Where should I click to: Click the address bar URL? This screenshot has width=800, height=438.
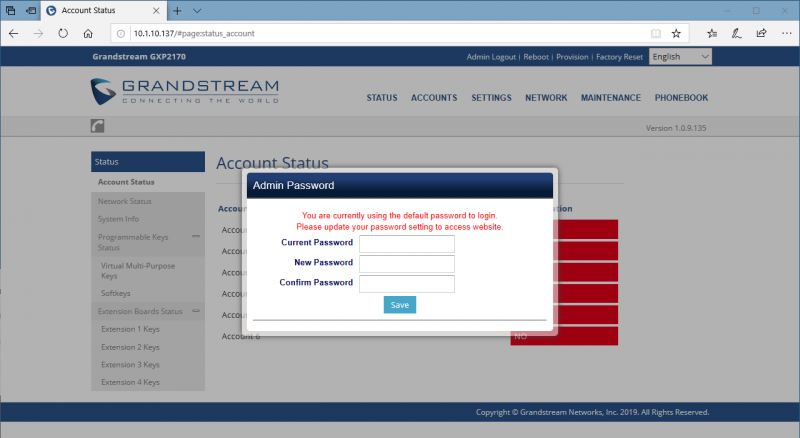pyautogui.click(x=194, y=34)
